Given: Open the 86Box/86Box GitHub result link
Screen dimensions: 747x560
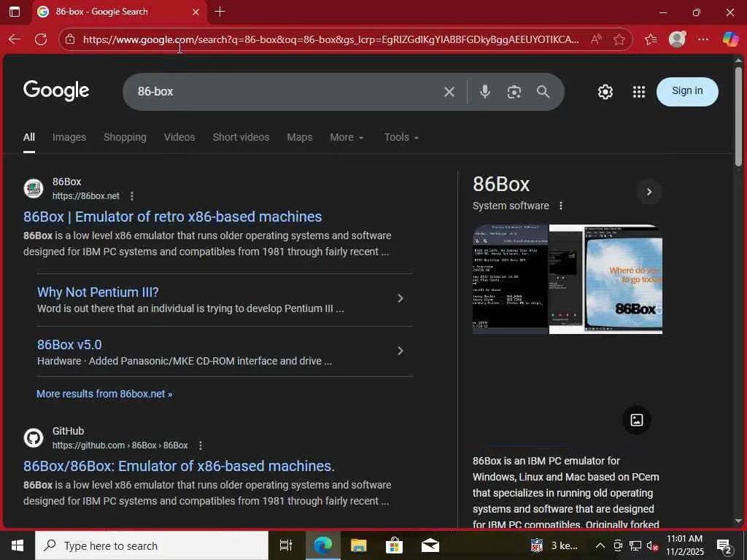Looking at the screenshot, I should pos(179,466).
